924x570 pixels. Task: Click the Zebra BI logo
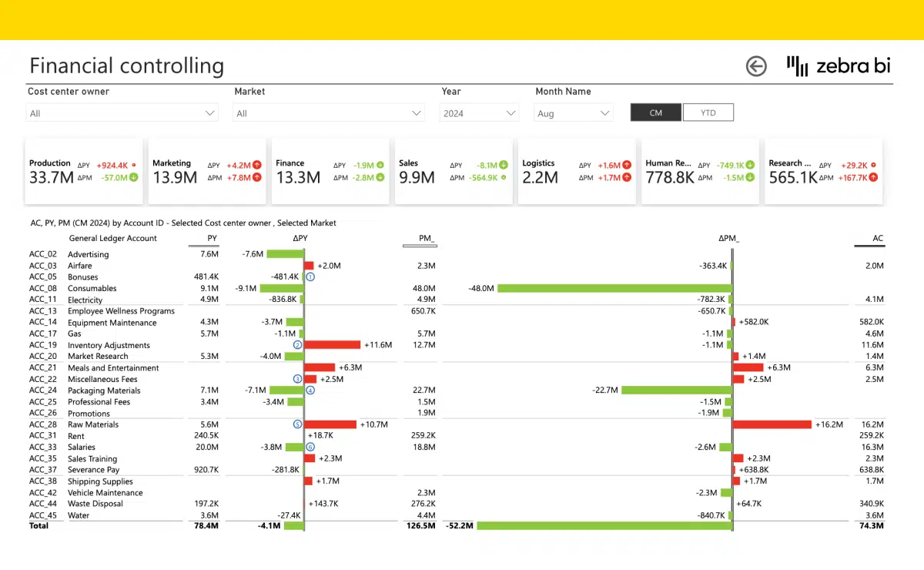tap(838, 67)
